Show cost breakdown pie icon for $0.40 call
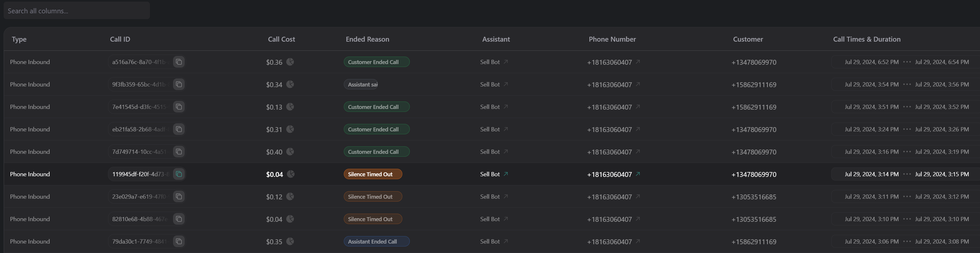This screenshot has width=980, height=253. tap(290, 152)
